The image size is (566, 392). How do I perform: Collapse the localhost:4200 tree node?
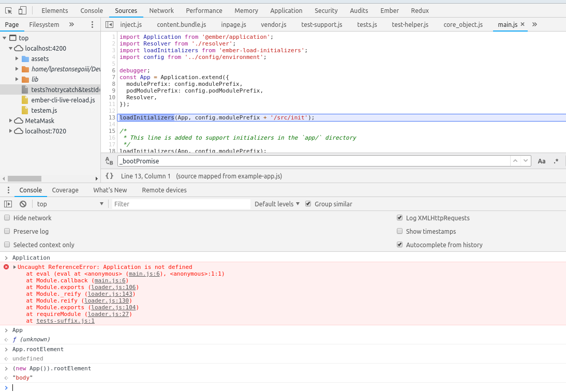(x=10, y=49)
